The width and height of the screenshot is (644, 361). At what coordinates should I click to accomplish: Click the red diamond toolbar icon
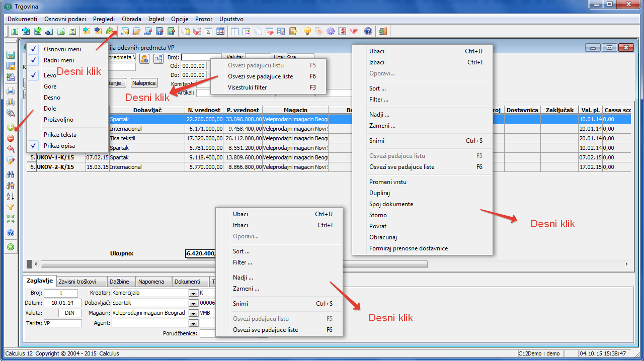pos(354,31)
